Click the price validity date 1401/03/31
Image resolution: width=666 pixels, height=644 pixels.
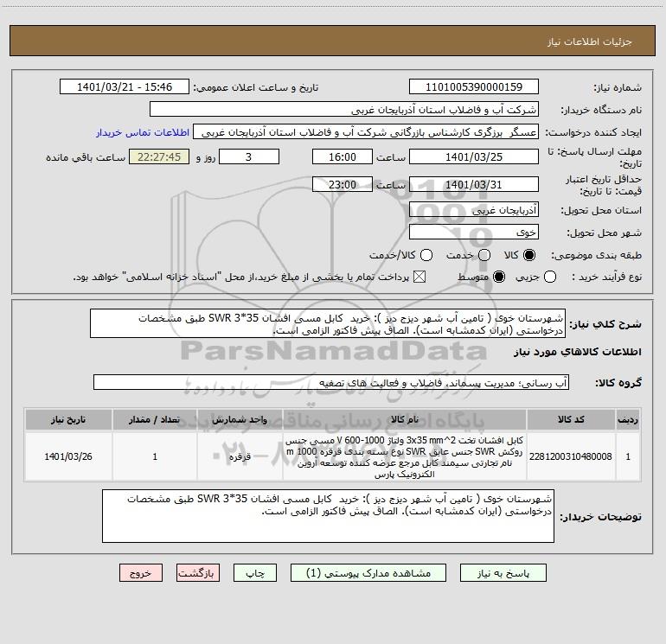click(x=474, y=184)
